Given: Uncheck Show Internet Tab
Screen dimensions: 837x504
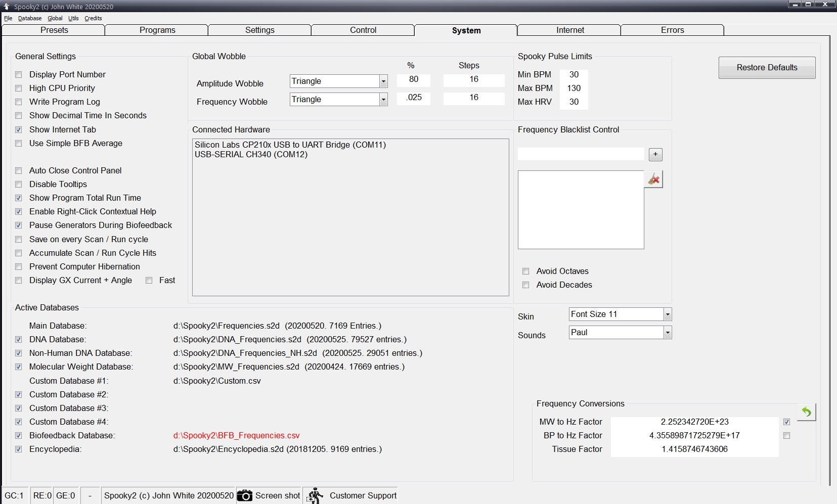Looking at the screenshot, I should (19, 130).
